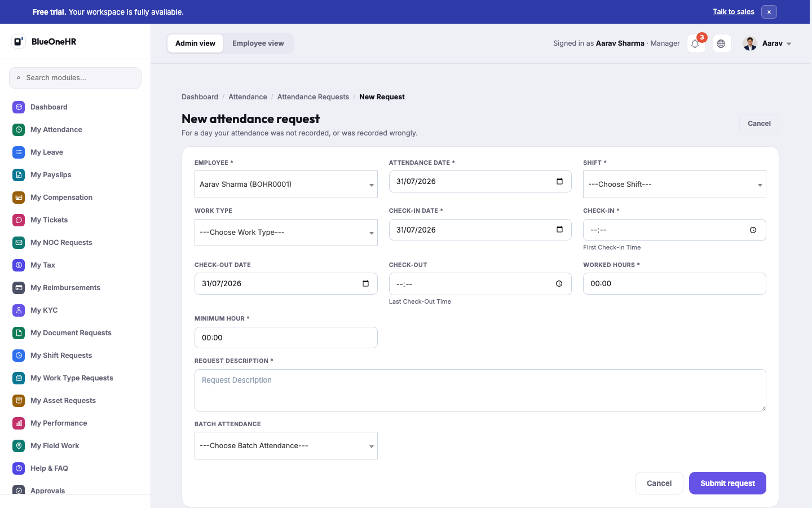Viewport: 812px width, 508px height.
Task: Click the My NOC Requests envelope icon
Action: pos(19,243)
